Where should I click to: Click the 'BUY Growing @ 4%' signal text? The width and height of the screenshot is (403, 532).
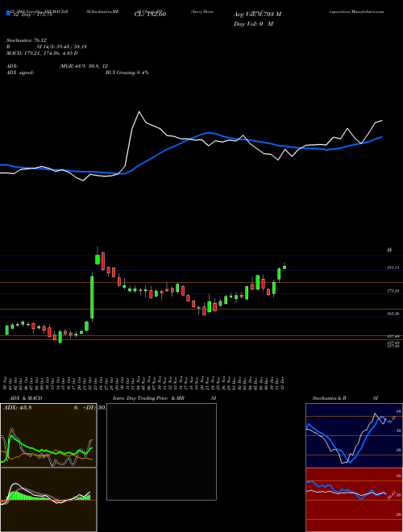tap(127, 73)
